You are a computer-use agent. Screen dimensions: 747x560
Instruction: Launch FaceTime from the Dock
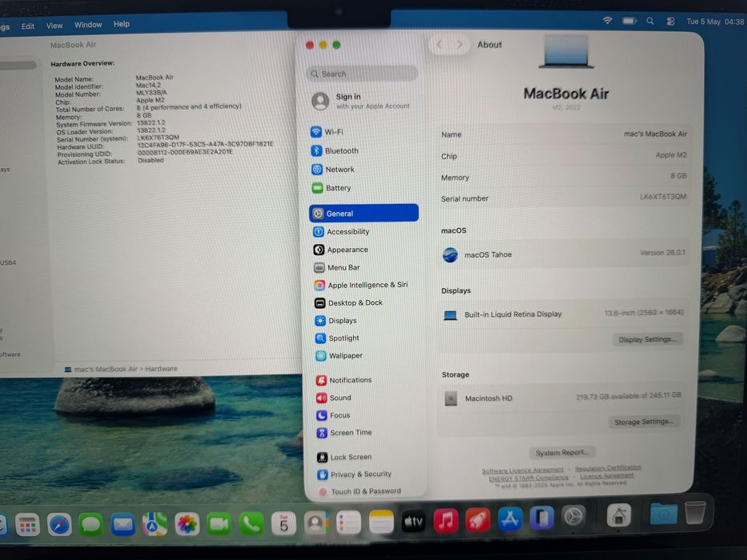point(219,524)
